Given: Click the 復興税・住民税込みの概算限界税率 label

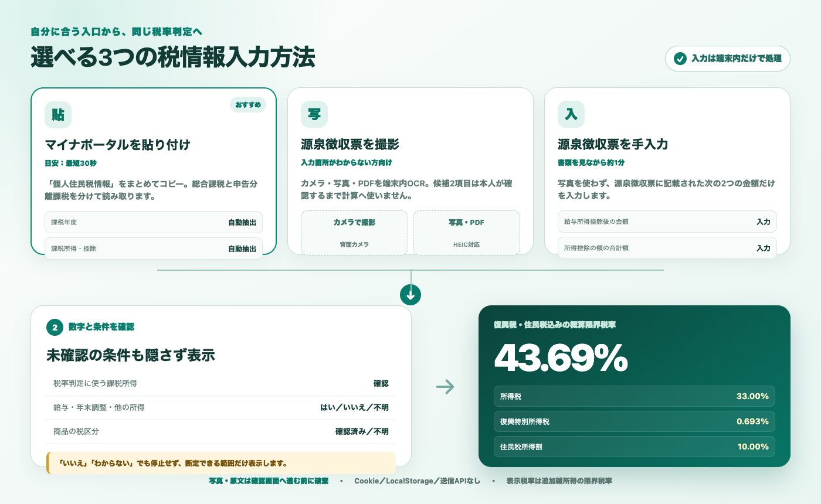Looking at the screenshot, I should coord(555,324).
